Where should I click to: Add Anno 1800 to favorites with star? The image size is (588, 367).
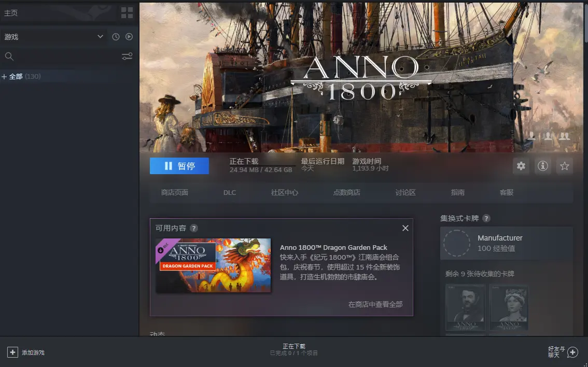click(564, 166)
